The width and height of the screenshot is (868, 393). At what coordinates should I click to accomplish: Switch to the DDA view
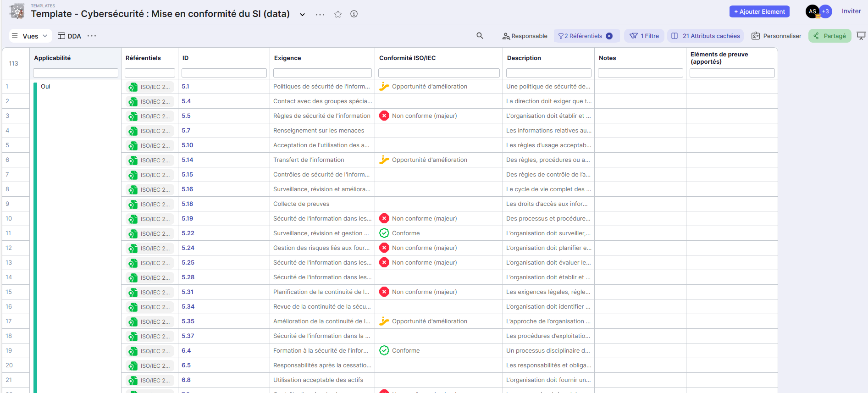tap(70, 36)
